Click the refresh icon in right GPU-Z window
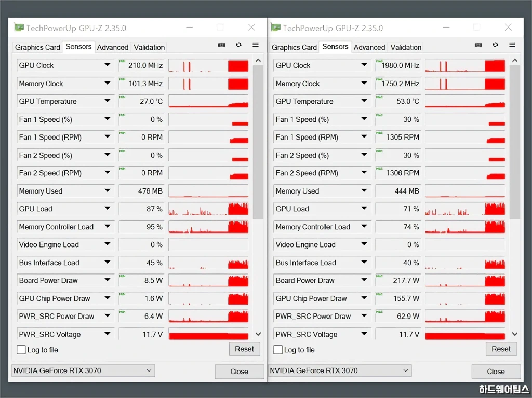Screen dimensions: 532x398 [496, 45]
